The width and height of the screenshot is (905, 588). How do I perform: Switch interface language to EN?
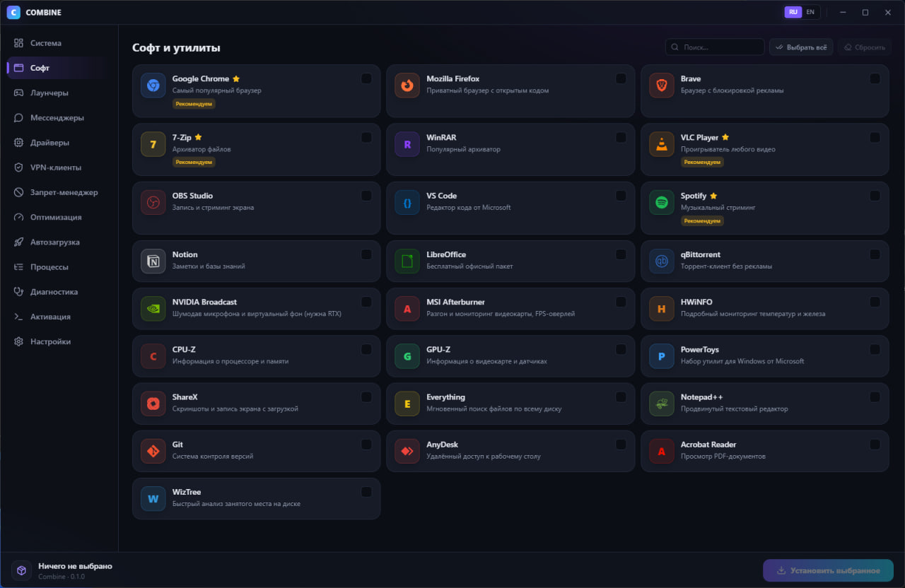pyautogui.click(x=810, y=12)
